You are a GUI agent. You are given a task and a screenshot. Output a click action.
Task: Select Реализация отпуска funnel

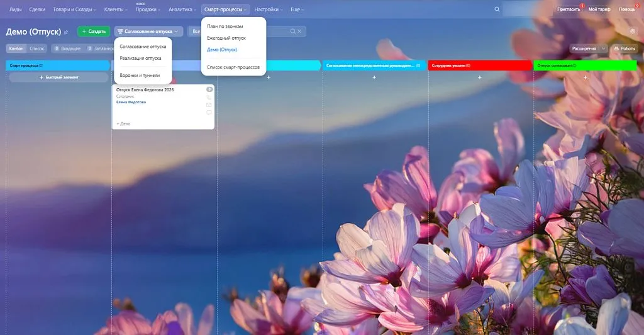coord(140,58)
